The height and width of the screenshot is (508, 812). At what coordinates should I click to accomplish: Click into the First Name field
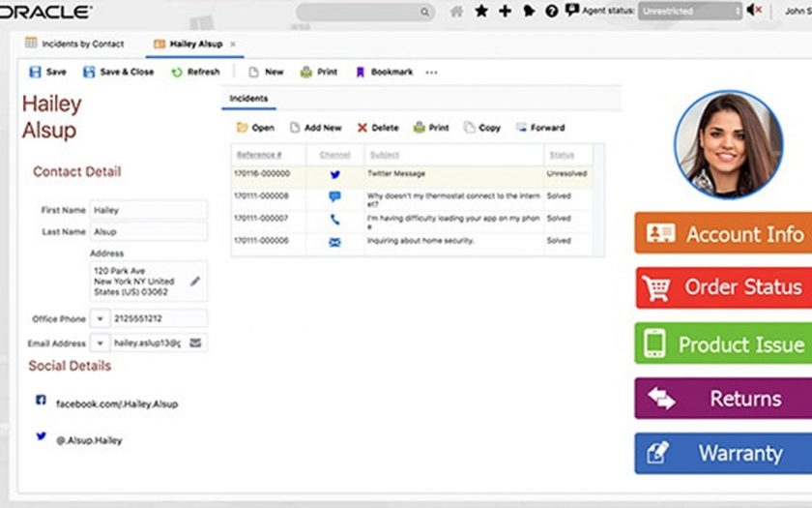[148, 210]
